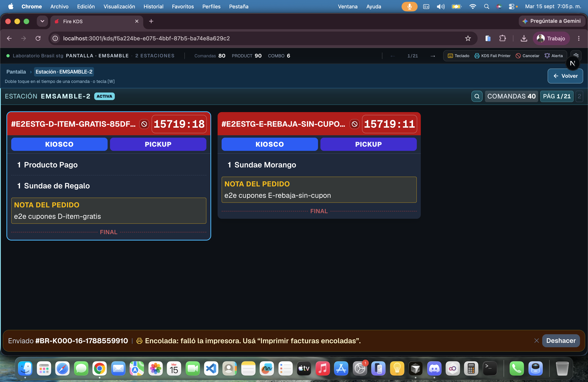Undo the sent order with Deshacer
The image size is (588, 382).
click(561, 340)
